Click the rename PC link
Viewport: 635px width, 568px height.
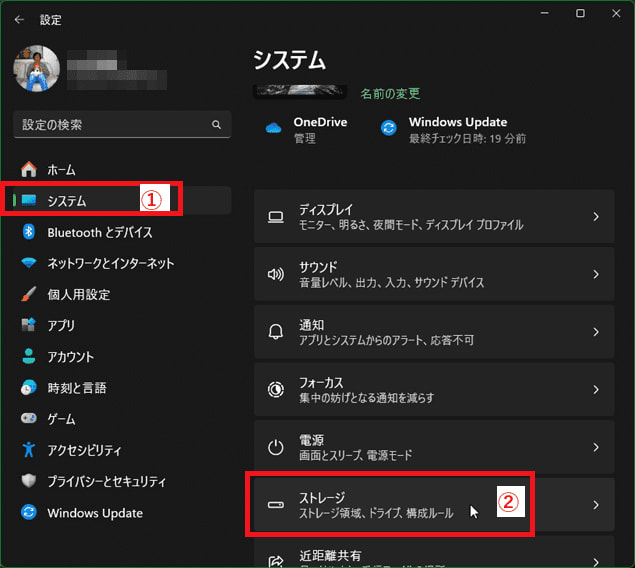390,93
